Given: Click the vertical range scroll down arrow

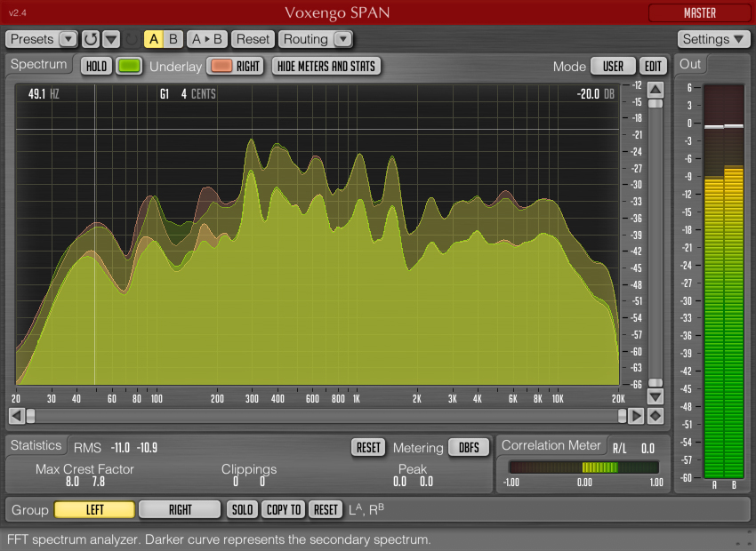Looking at the screenshot, I should (655, 397).
